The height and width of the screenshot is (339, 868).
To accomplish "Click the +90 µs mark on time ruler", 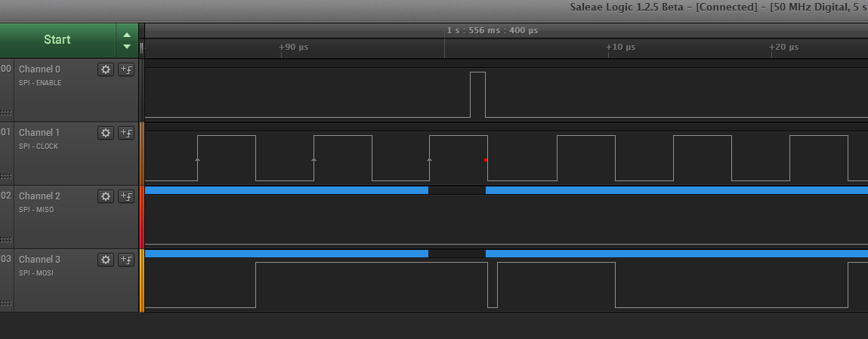I will pyautogui.click(x=294, y=48).
